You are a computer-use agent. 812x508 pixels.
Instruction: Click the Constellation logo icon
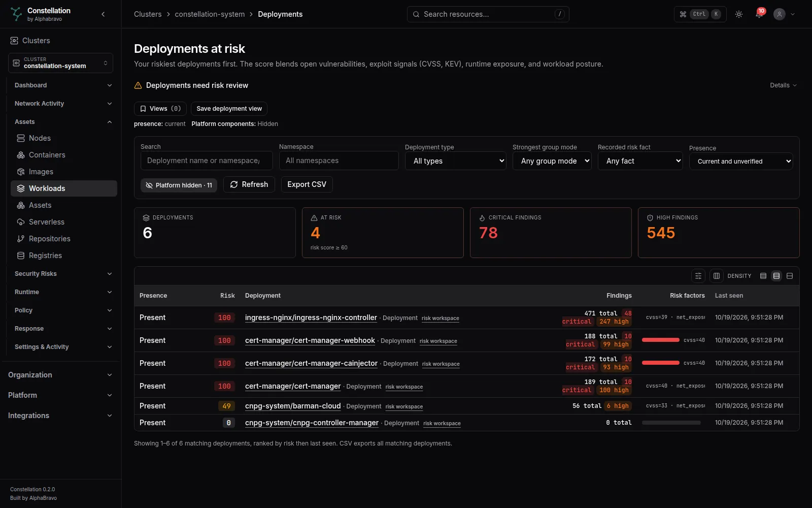(x=16, y=14)
